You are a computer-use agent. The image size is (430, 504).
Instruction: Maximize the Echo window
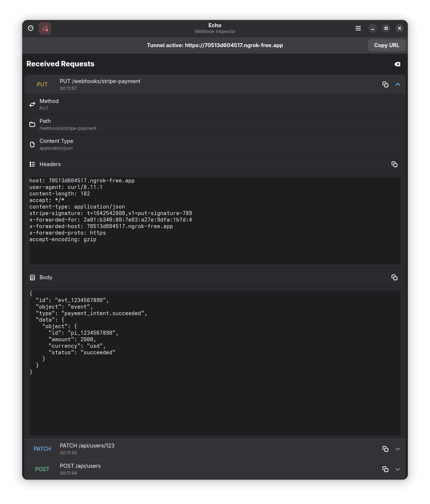pyautogui.click(x=386, y=28)
